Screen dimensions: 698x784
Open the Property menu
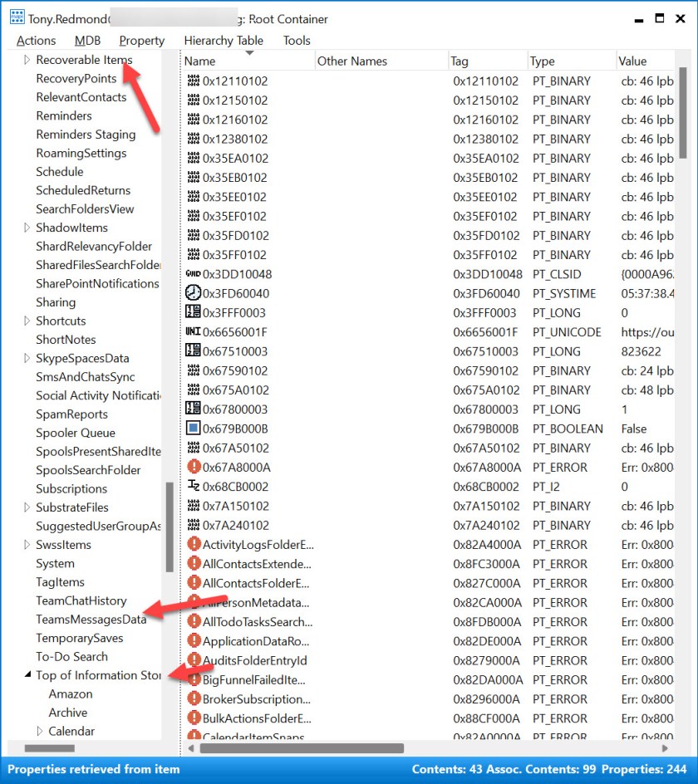click(x=141, y=41)
